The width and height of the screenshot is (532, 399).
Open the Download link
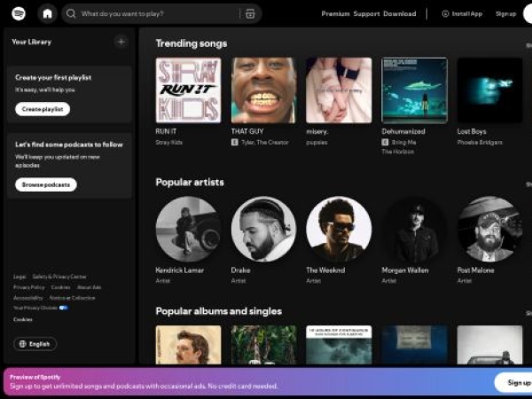click(x=399, y=13)
